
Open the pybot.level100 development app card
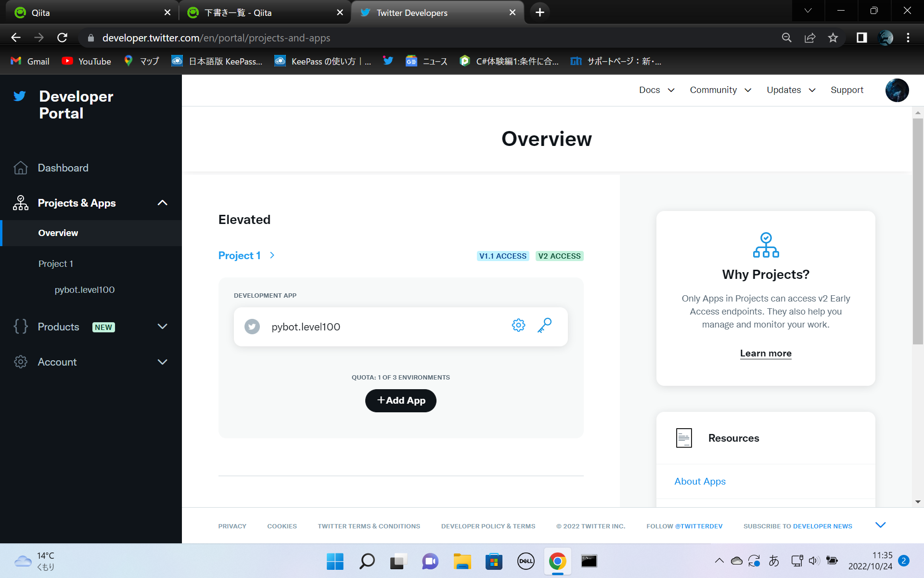click(401, 327)
